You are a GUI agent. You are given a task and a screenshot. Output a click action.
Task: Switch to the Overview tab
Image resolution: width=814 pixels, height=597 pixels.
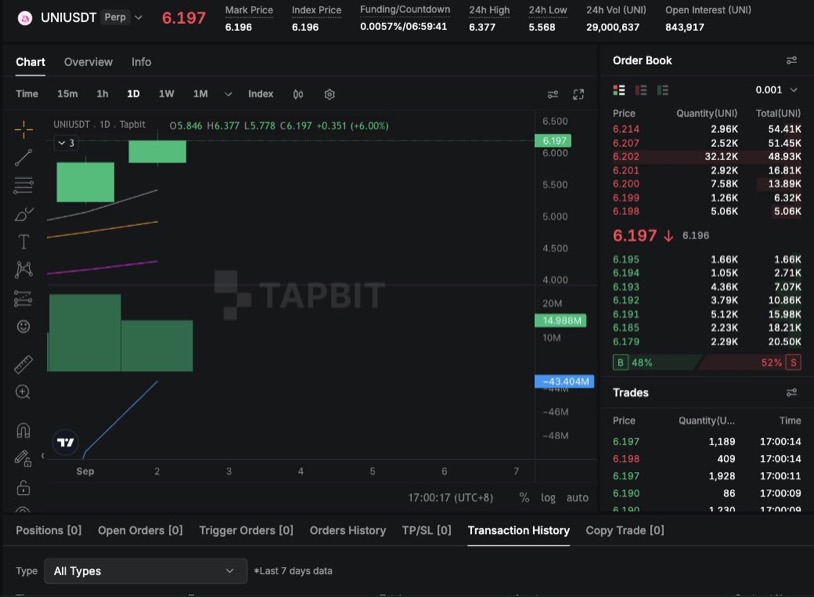pos(88,62)
